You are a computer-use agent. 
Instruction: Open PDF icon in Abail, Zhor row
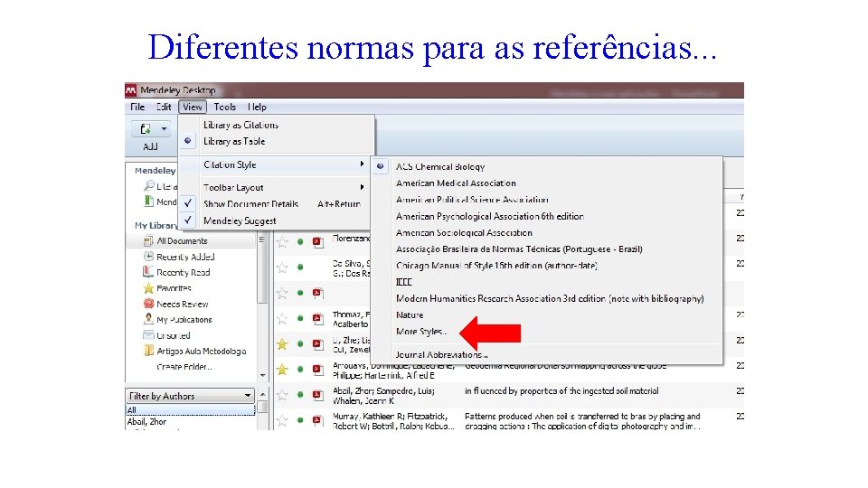pyautogui.click(x=317, y=395)
